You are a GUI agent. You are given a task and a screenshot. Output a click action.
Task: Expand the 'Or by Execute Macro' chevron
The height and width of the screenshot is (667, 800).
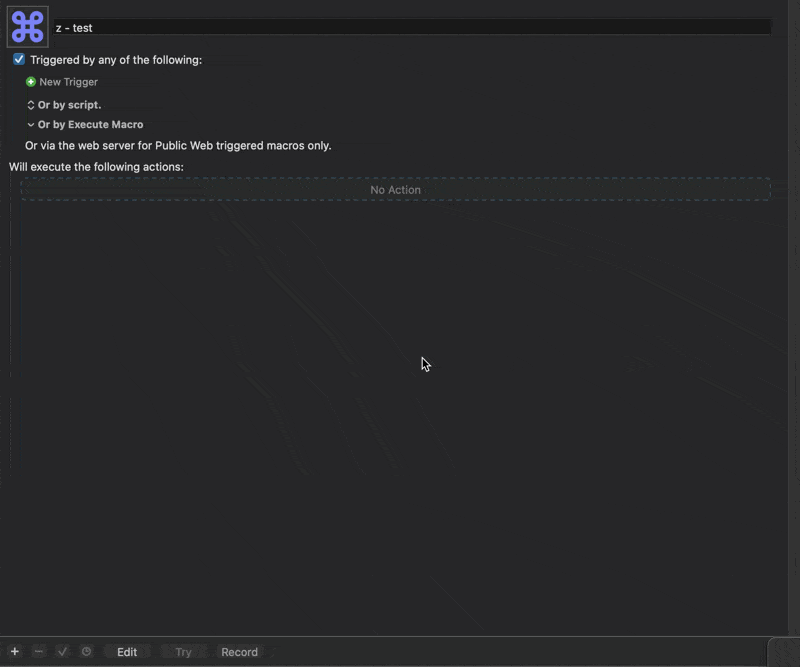pos(31,125)
